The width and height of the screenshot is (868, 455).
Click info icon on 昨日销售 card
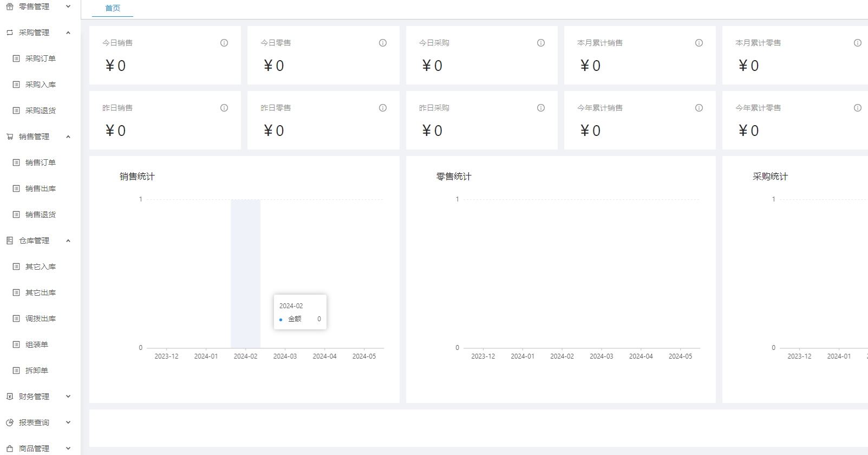[x=224, y=108]
